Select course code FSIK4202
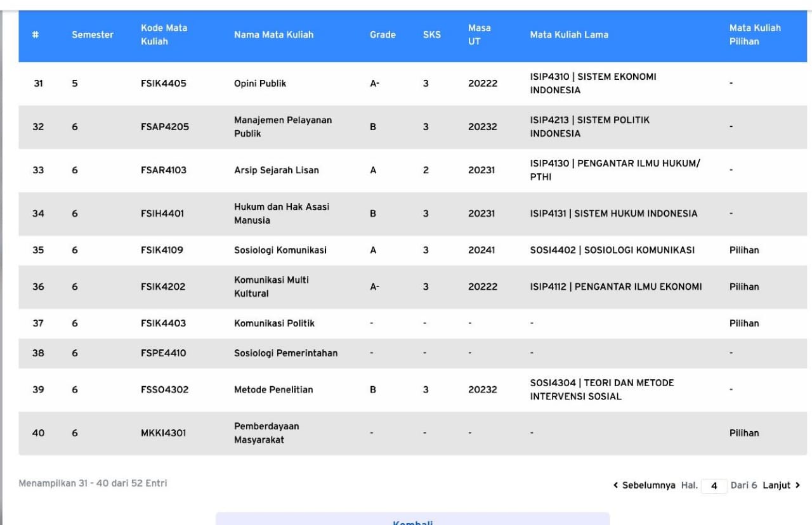 tap(163, 287)
